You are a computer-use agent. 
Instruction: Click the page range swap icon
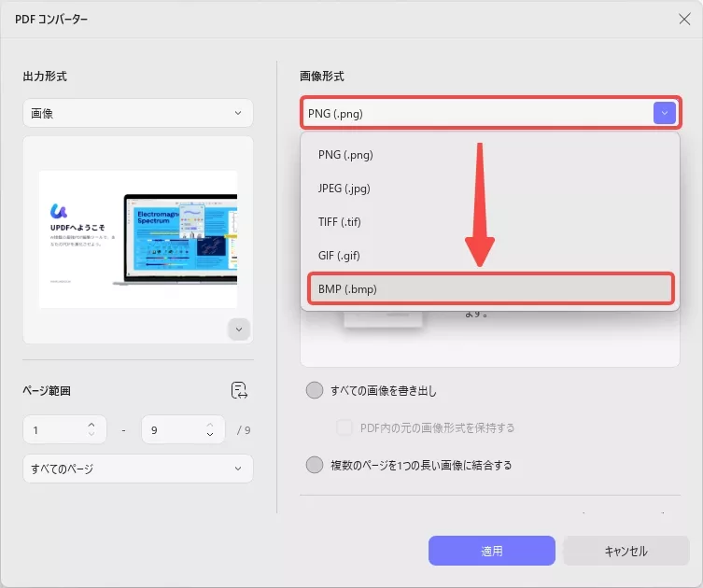239,390
